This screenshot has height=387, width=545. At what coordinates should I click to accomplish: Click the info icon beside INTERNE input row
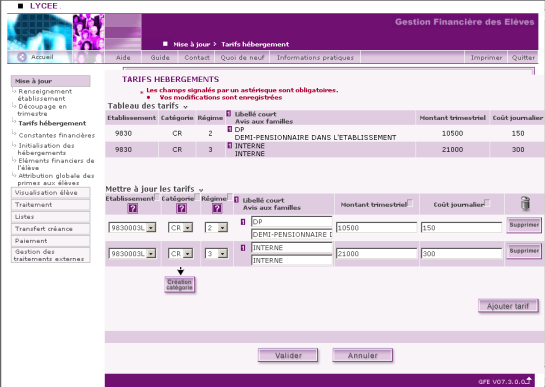pyautogui.click(x=243, y=248)
